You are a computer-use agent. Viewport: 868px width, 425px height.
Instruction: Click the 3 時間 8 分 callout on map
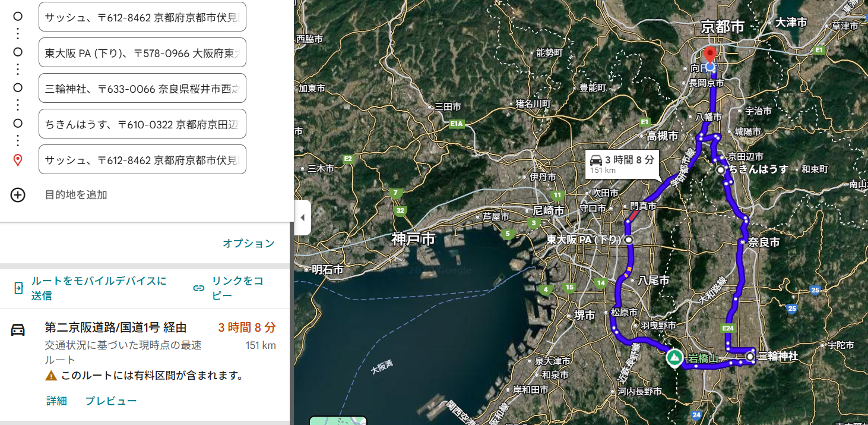622,164
